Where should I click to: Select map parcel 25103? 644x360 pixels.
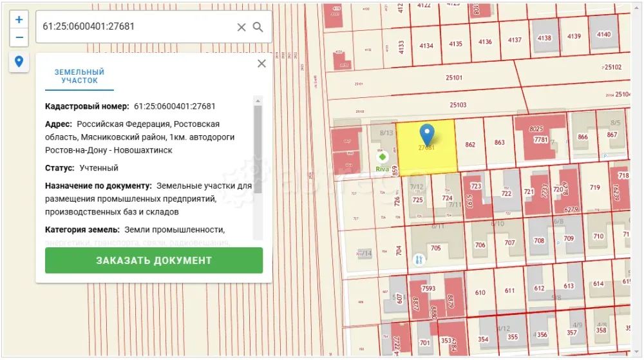pos(458,105)
